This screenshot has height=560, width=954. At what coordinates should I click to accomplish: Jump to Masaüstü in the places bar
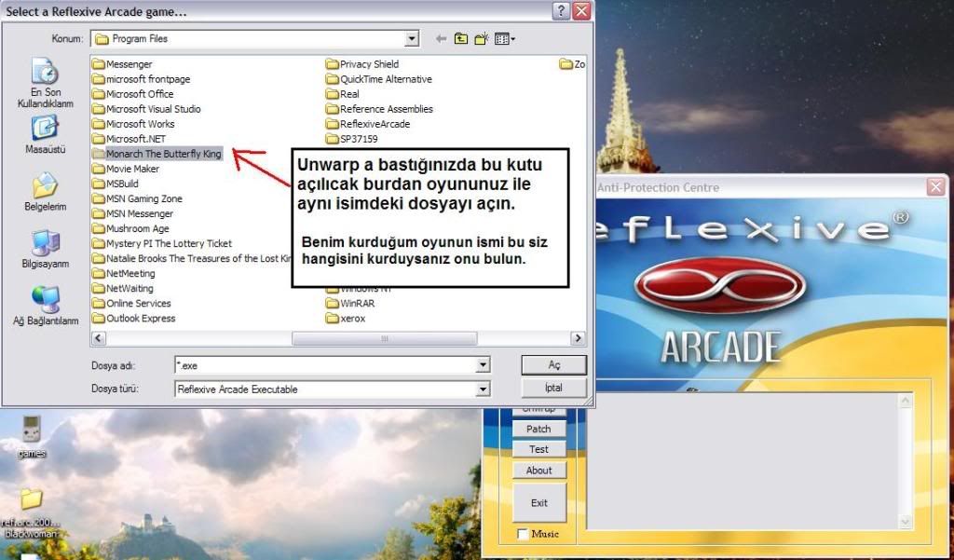pyautogui.click(x=45, y=134)
